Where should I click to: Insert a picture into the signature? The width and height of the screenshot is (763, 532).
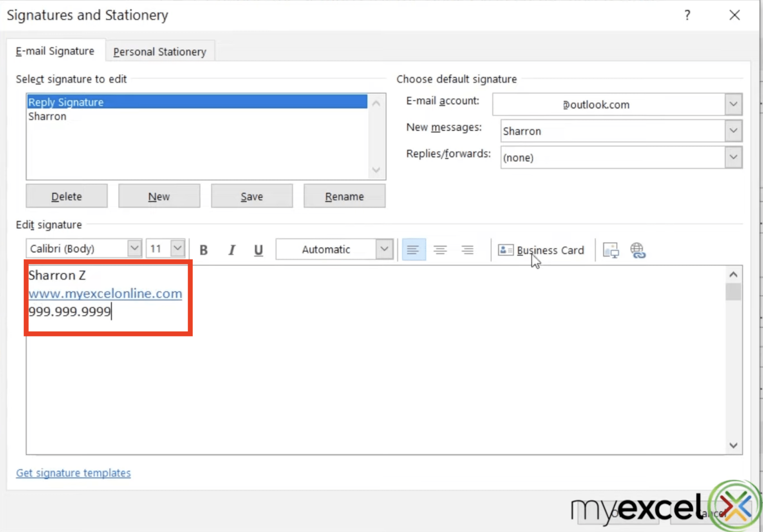click(611, 250)
